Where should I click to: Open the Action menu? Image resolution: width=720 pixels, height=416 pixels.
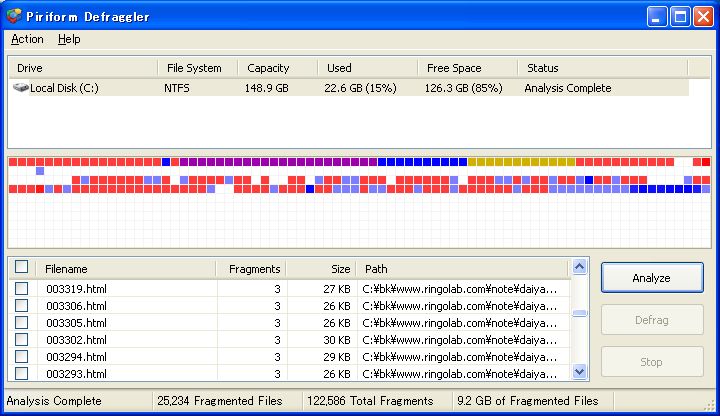(x=27, y=39)
